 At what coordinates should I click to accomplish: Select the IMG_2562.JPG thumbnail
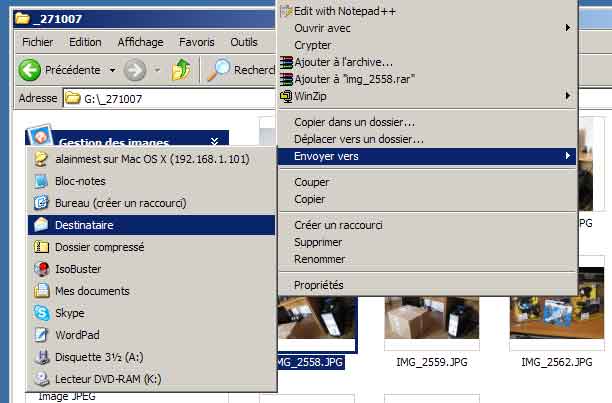[557, 303]
